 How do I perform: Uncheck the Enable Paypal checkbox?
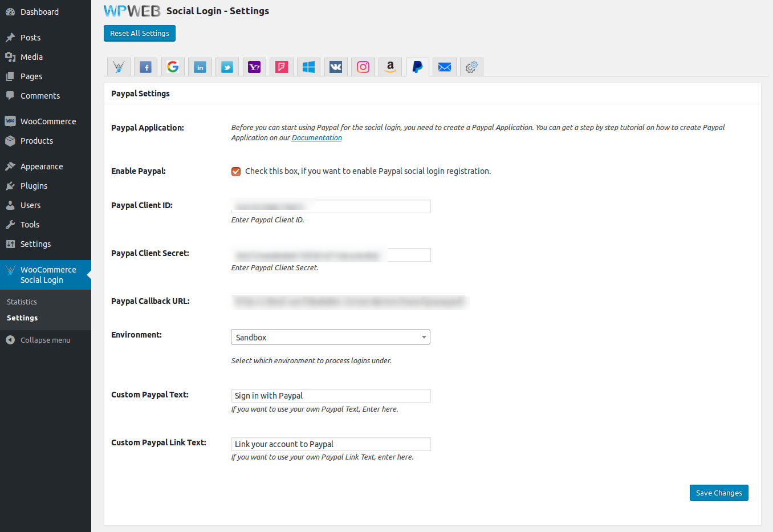pos(236,172)
